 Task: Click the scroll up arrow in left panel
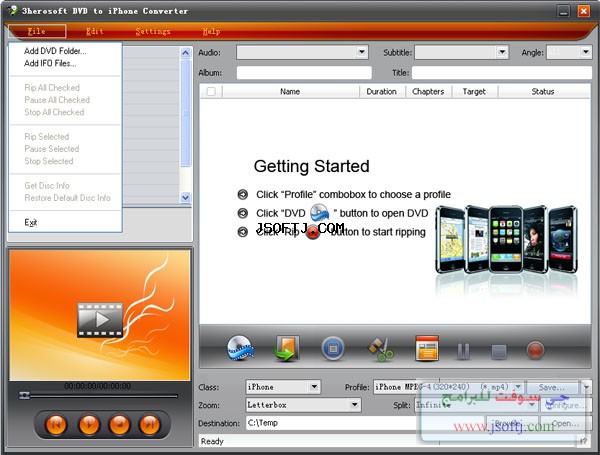186,52
